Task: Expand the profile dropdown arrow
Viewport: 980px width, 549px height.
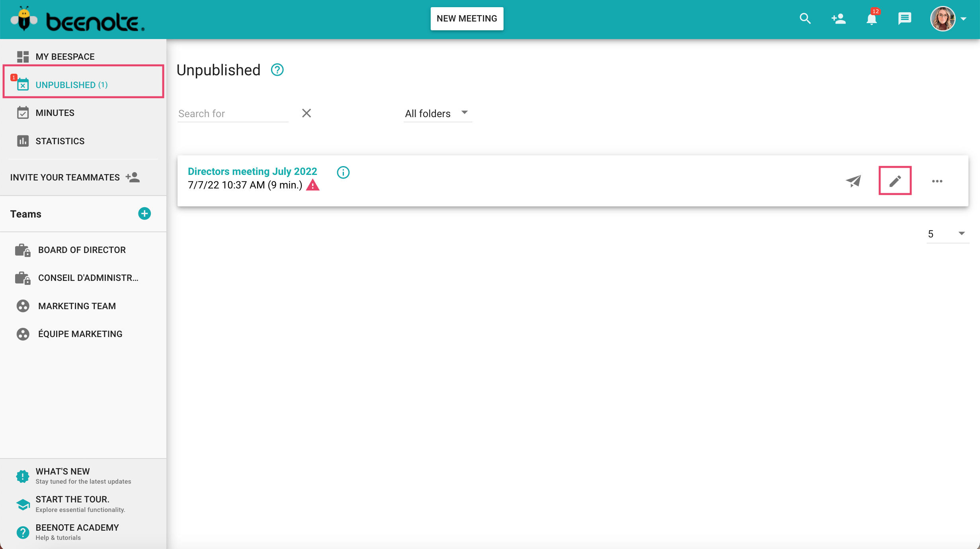Action: tap(964, 19)
